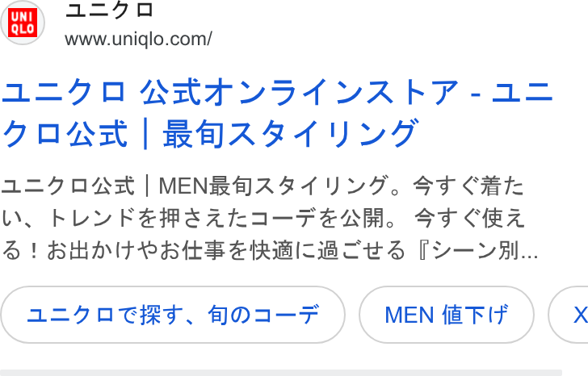This screenshot has width=588, height=376.
Task: Click the クロ公式 text on the title's second line
Action: [x=65, y=133]
